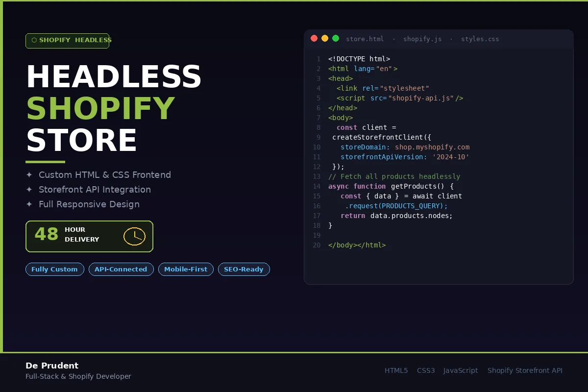The width and height of the screenshot is (588, 392).
Task: Click the Storefront API Integration text
Action: [95, 190]
